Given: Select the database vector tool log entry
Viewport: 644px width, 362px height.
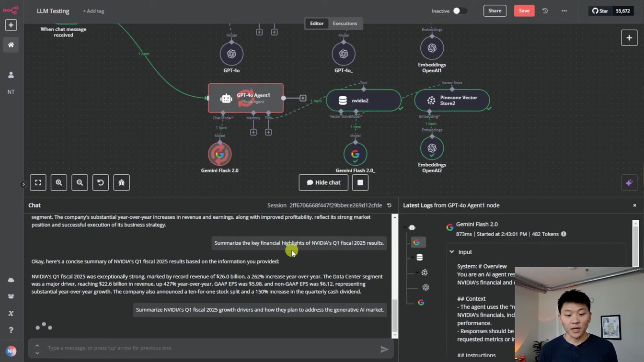Looking at the screenshot, I should [419, 258].
